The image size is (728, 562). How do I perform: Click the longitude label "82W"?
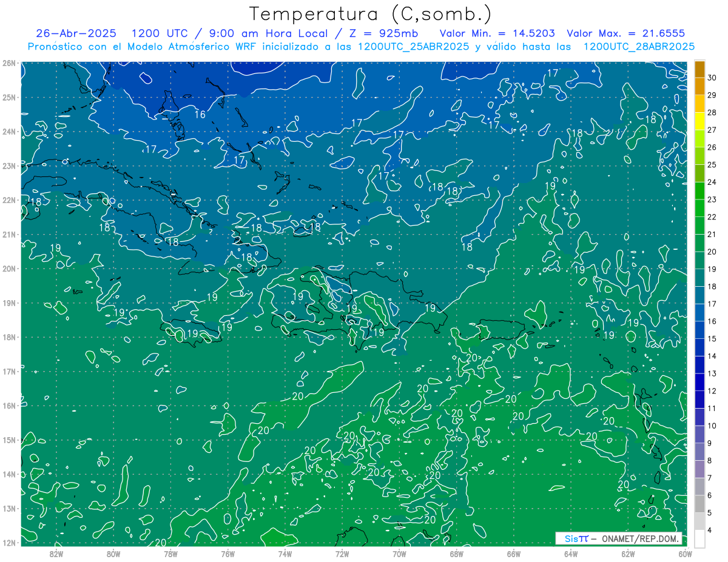tap(56, 553)
